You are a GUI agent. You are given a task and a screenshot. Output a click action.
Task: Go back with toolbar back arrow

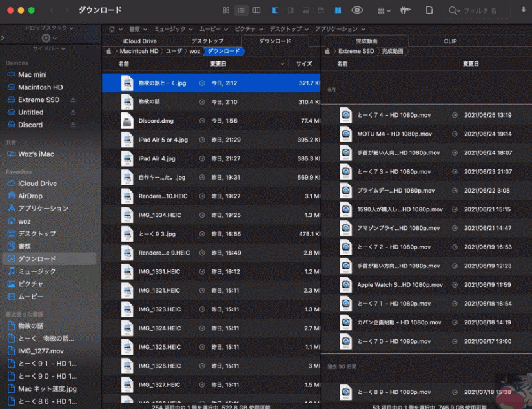(x=52, y=10)
